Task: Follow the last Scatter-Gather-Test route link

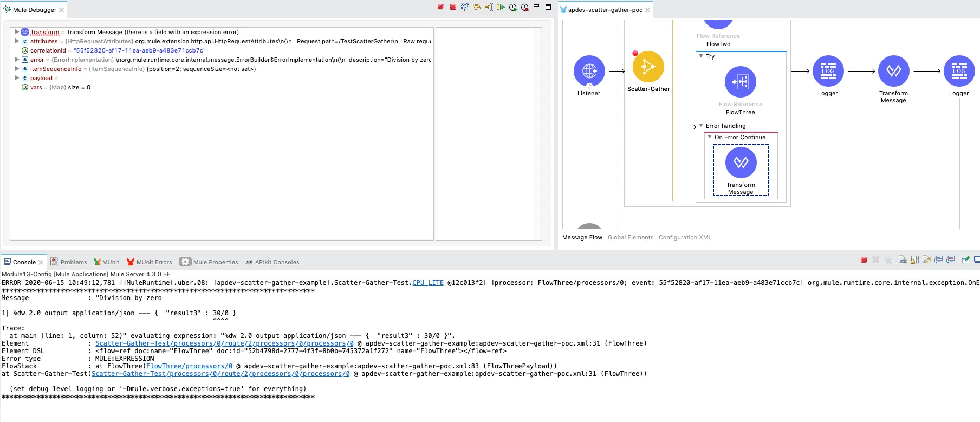Action: tap(220, 374)
